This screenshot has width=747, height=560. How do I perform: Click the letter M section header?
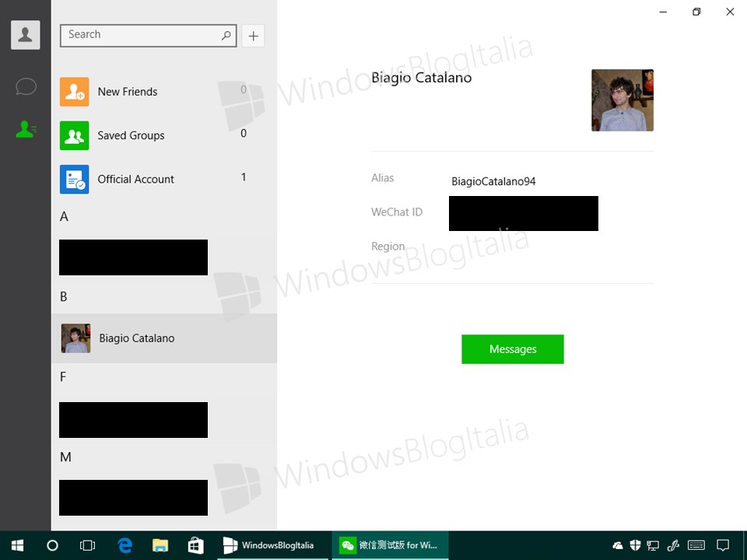[x=65, y=457]
